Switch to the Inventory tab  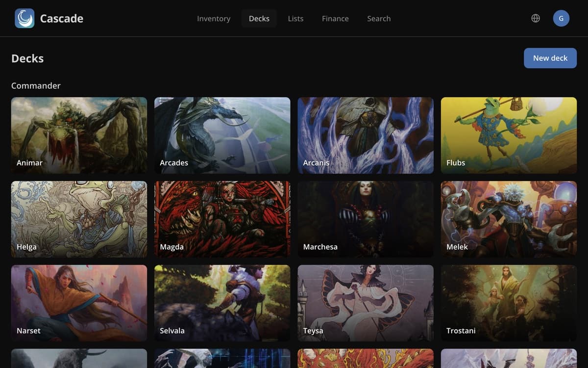(214, 19)
